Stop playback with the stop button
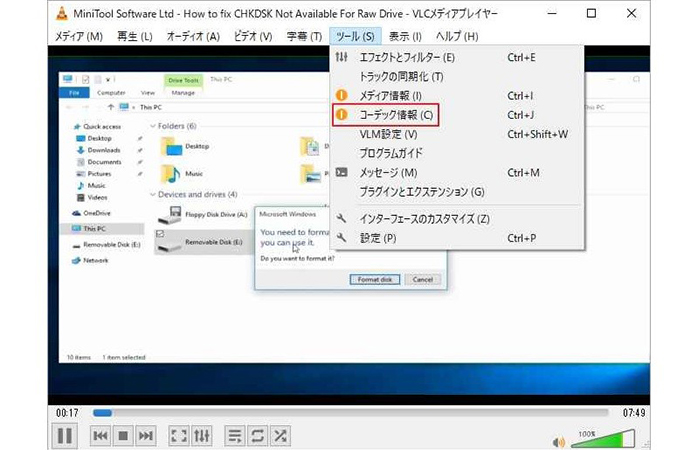The image size is (697, 450). tap(123, 436)
